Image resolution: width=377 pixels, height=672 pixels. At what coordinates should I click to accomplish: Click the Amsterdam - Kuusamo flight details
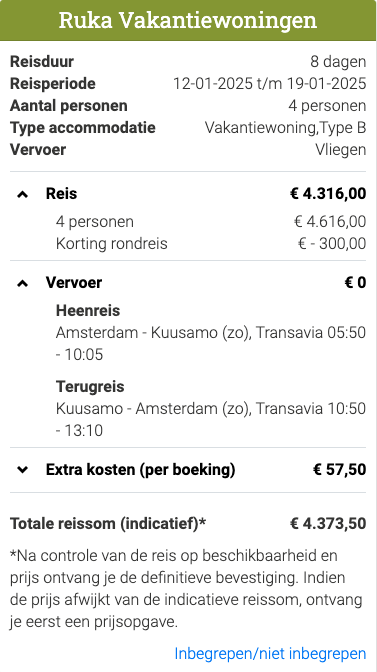coord(211,344)
